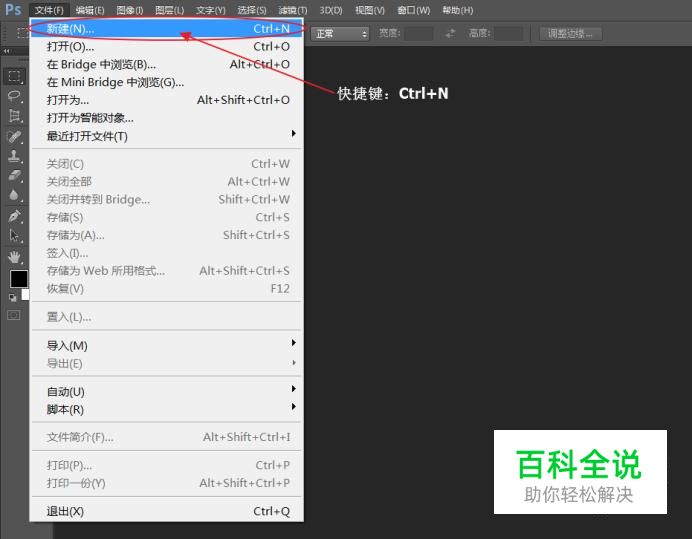Open the 视图(V) menu
The height and width of the screenshot is (539, 692).
click(x=370, y=10)
